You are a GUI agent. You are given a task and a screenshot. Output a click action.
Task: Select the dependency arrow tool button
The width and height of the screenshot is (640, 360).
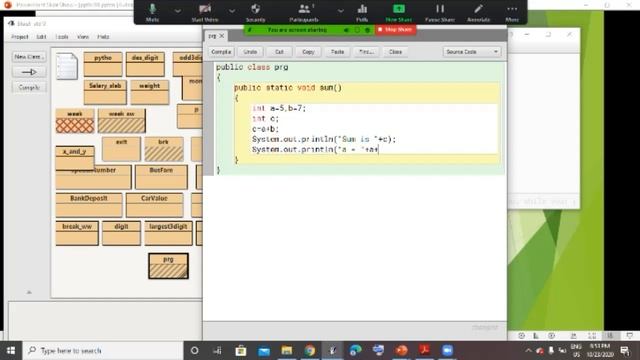point(29,72)
